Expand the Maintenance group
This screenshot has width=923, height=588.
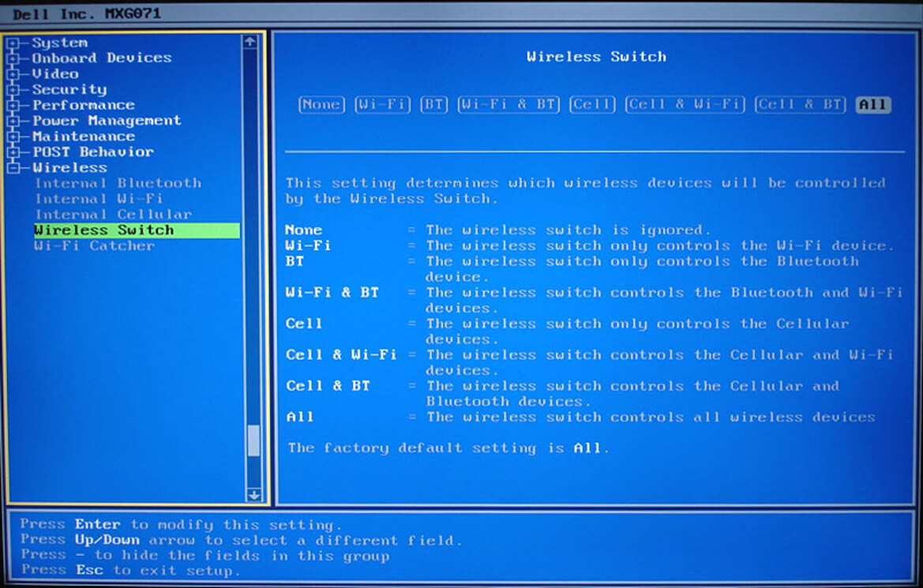pos(13,137)
